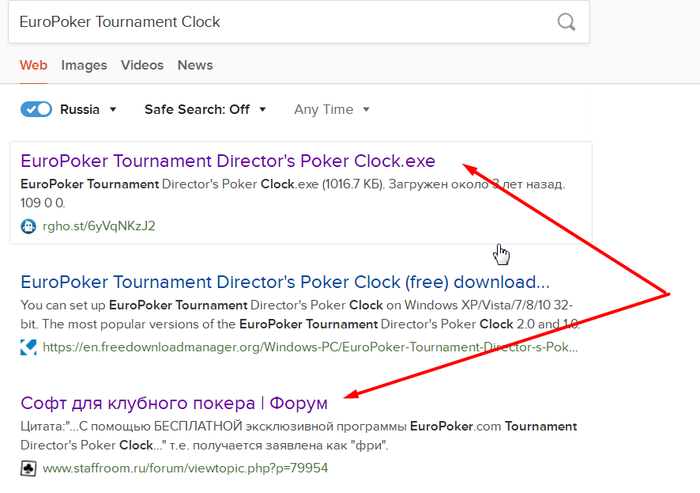Click the rgho.st favicon icon
Image resolution: width=700 pixels, height=493 pixels.
click(x=29, y=226)
